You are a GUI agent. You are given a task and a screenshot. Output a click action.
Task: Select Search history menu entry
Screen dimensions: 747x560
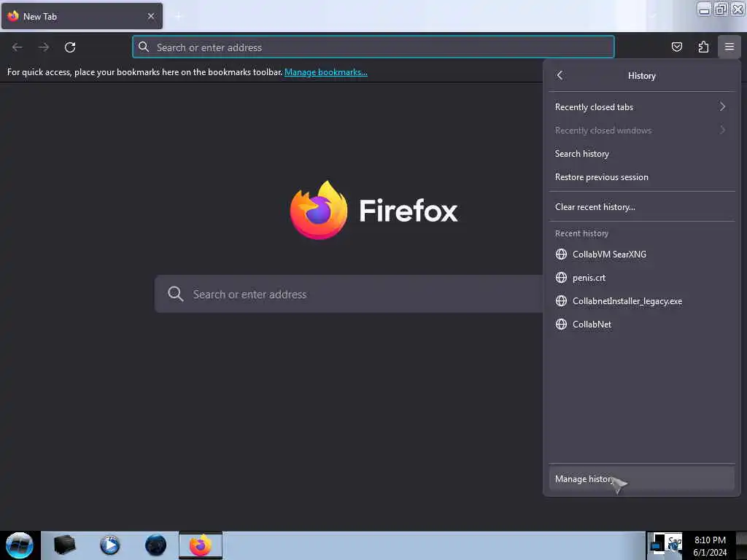click(x=641, y=153)
